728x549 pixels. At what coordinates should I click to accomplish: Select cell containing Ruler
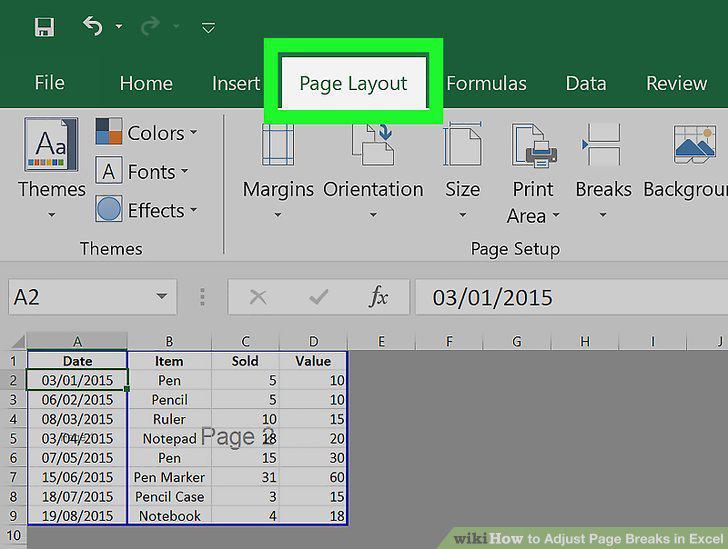(169, 419)
